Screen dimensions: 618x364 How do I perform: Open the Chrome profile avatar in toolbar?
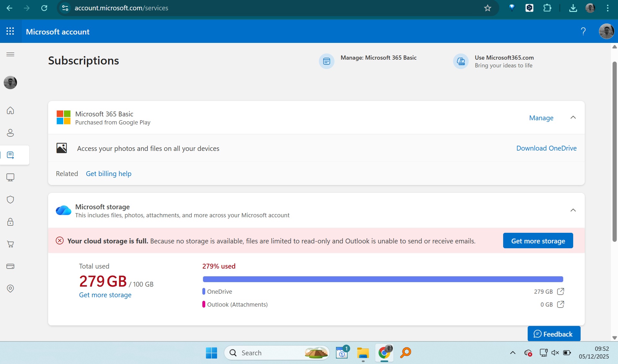click(x=590, y=8)
